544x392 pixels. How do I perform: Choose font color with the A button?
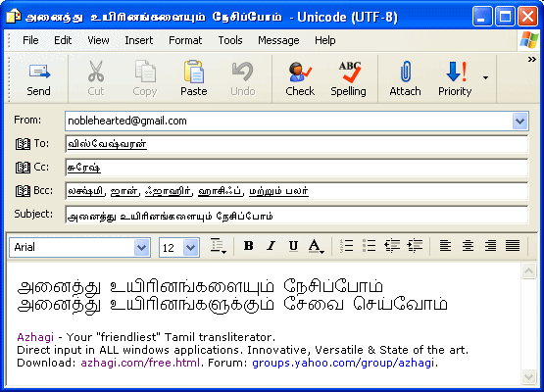(316, 246)
